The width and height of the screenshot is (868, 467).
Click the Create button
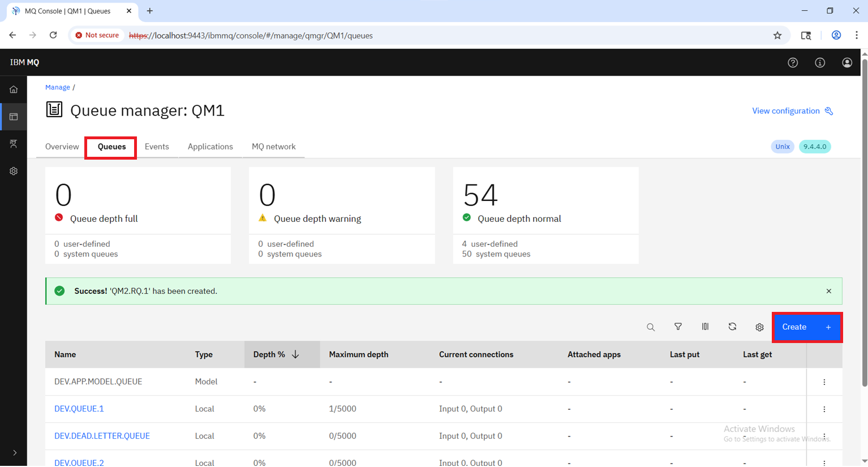coord(807,327)
